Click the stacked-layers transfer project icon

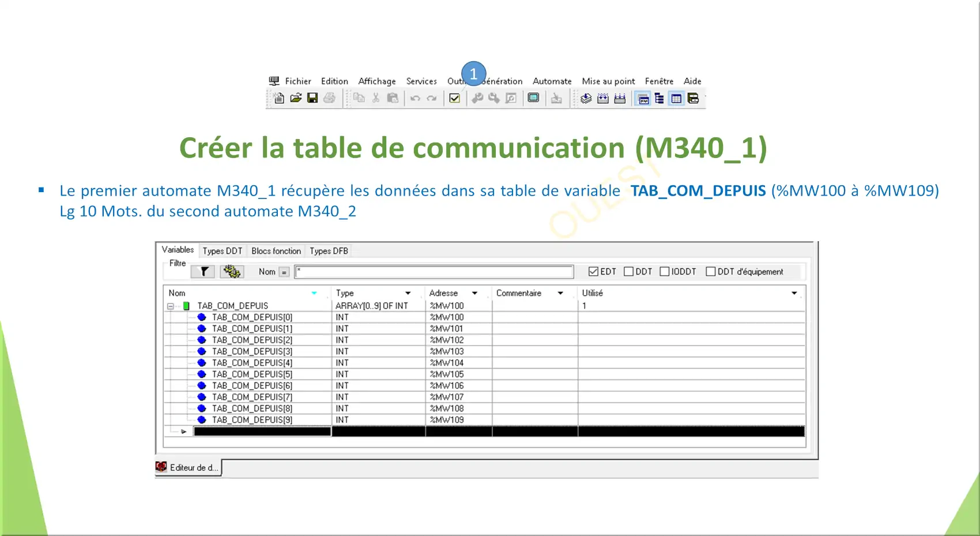pos(586,99)
